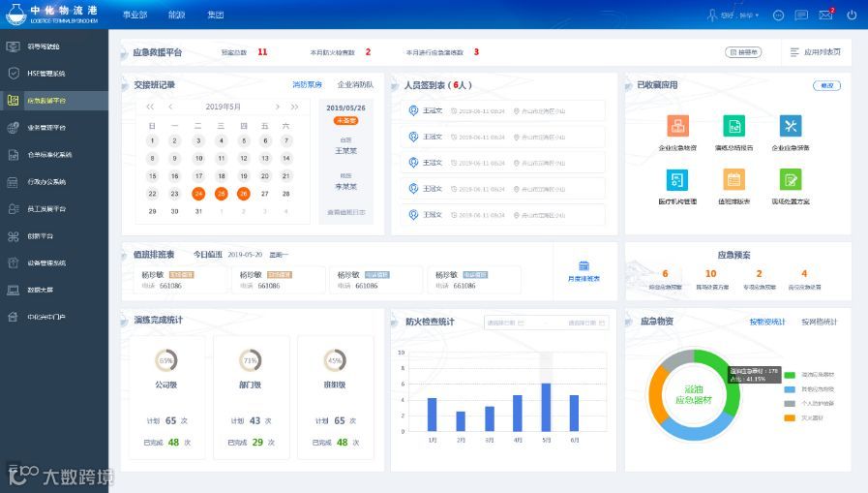Image resolution: width=868 pixels, height=493 pixels.
Task: Launch the orange 值班排班表 app icon
Action: [734, 179]
